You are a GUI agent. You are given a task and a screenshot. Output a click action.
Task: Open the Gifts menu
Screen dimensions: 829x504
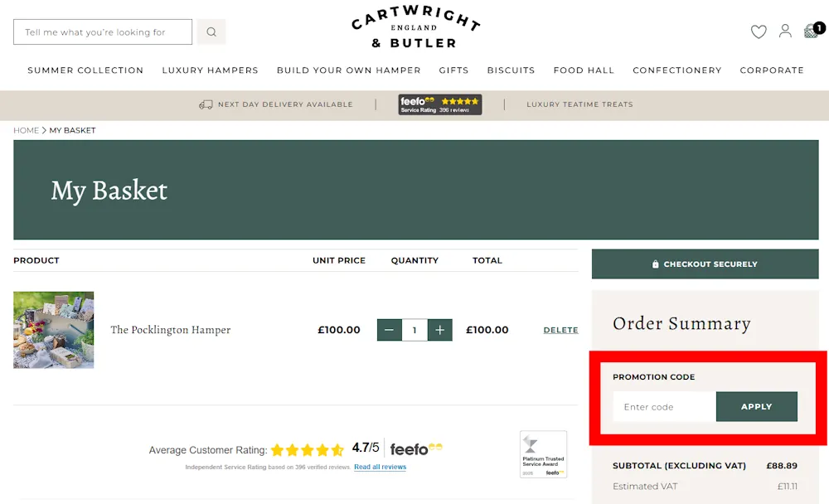coord(453,70)
